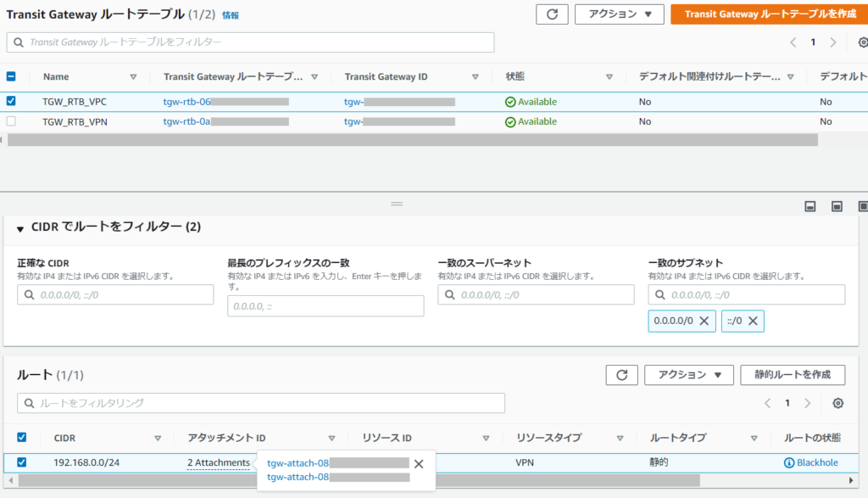Click the Blackhole route state info icon
This screenshot has height=498, width=868.
(x=789, y=462)
